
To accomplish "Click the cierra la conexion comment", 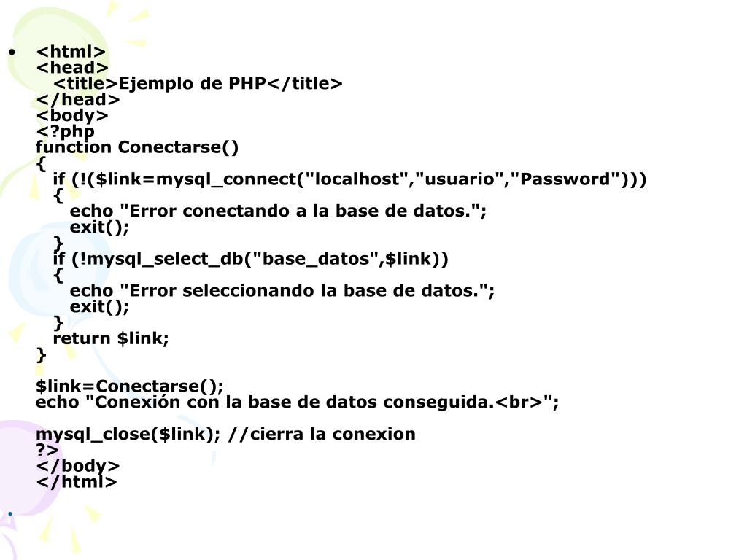I will pyautogui.click(x=322, y=435).
